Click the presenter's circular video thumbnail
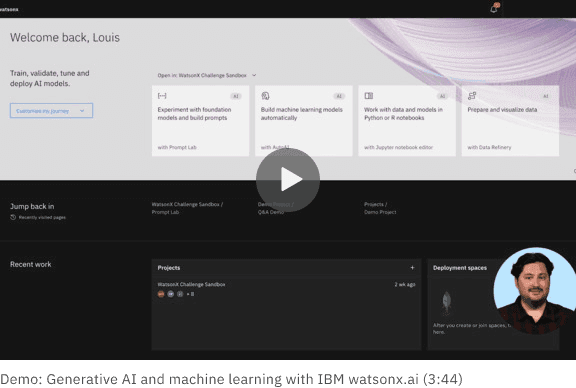 (534, 291)
